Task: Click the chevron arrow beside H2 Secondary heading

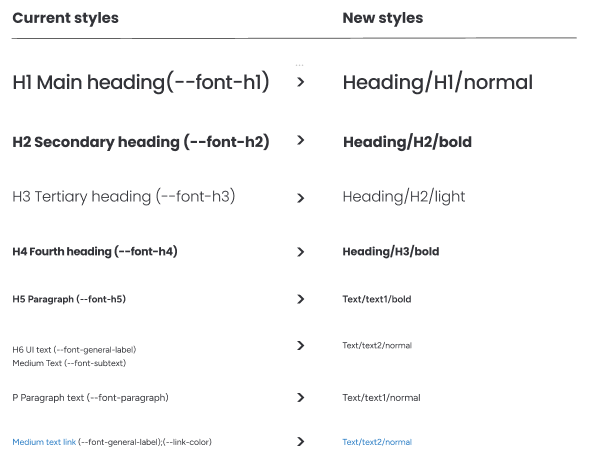Action: [300, 140]
